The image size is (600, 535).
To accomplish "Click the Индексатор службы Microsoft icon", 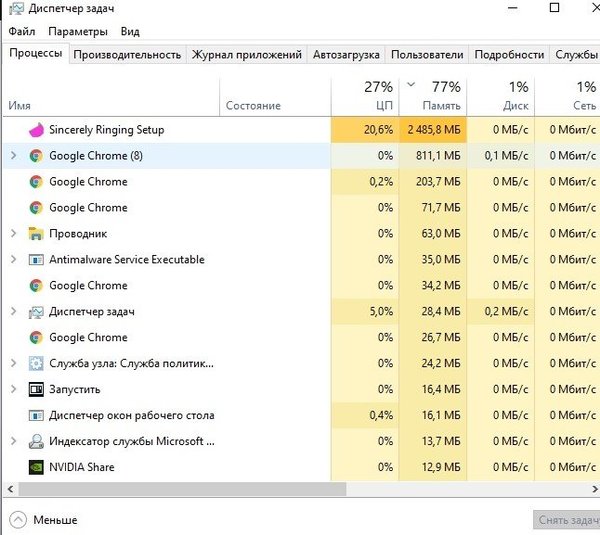I will pyautogui.click(x=36, y=441).
